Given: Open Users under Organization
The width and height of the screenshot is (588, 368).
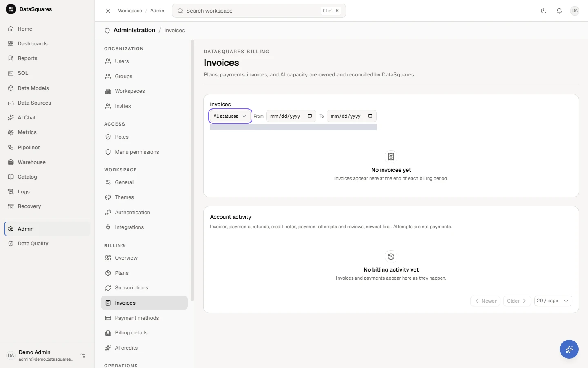Looking at the screenshot, I should coord(144,61).
